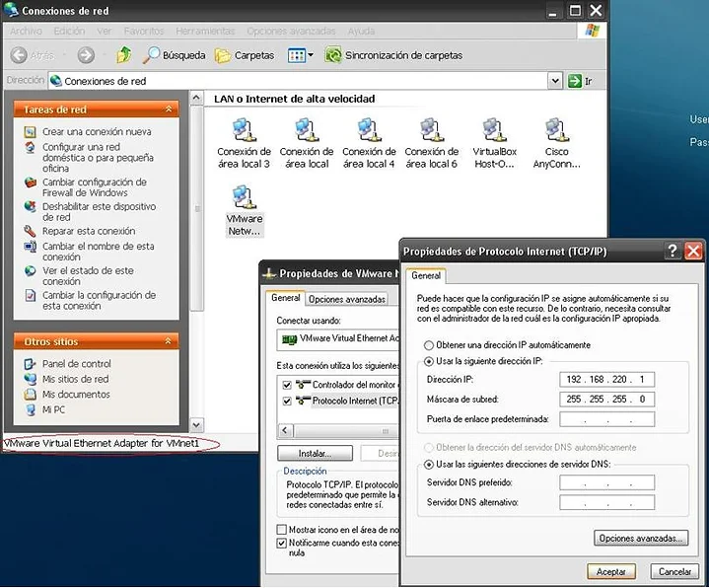The width and height of the screenshot is (709, 588).
Task: Open Mi PC link
Action: click(x=53, y=409)
